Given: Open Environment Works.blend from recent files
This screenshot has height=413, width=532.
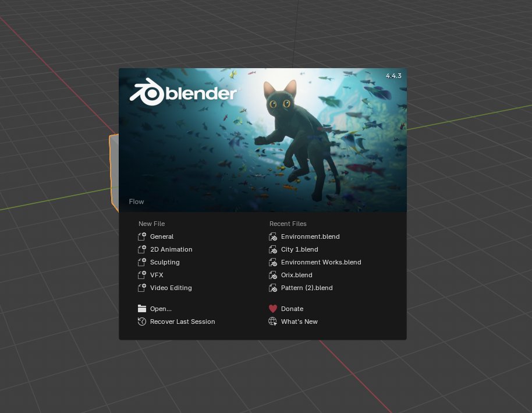Looking at the screenshot, I should (x=321, y=262).
